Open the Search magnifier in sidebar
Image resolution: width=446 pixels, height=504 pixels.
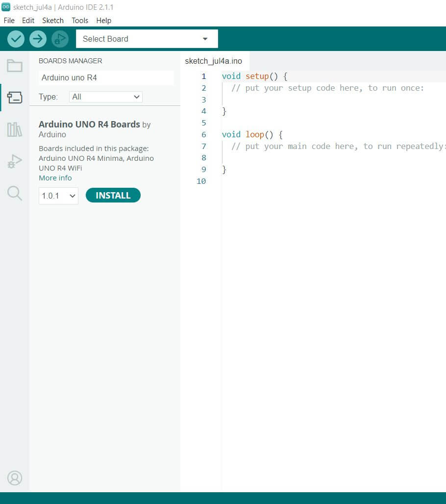tap(15, 193)
